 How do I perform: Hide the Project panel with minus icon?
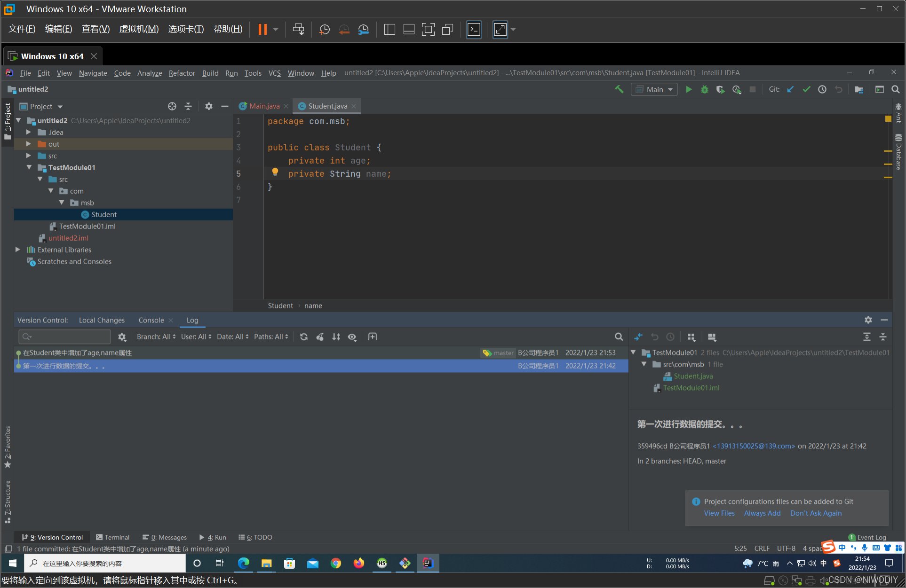point(225,106)
